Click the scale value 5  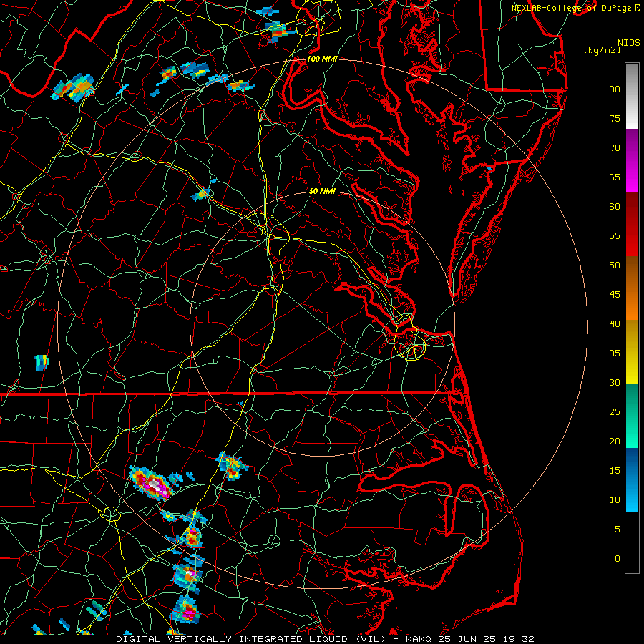pyautogui.click(x=618, y=529)
